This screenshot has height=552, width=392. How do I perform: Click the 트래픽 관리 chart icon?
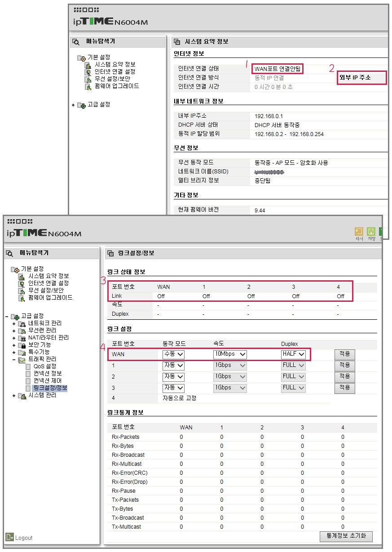click(23, 359)
